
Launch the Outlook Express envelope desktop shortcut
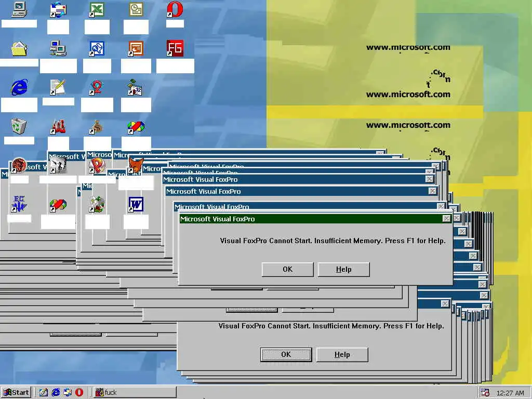pyautogui.click(x=58, y=9)
